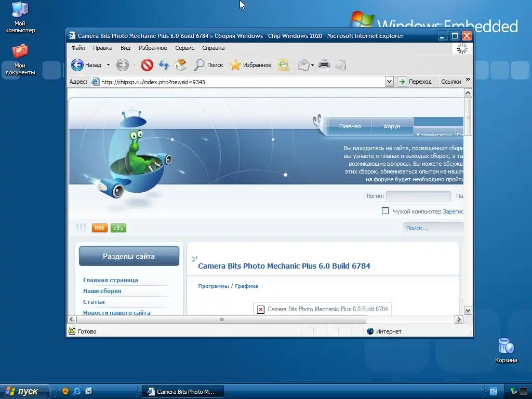Click the horizontal scrollbar thumb
The width and height of the screenshot is (532, 399).
pos(222,320)
